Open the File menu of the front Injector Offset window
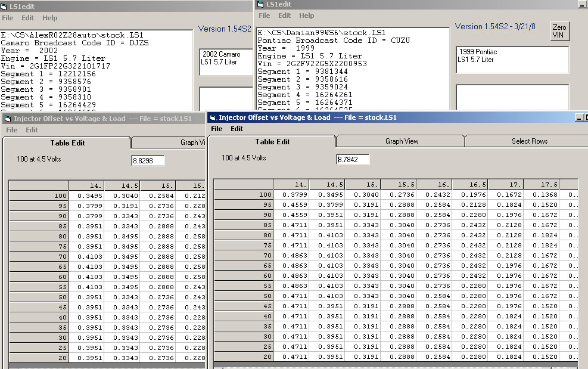588x369 pixels. click(217, 129)
